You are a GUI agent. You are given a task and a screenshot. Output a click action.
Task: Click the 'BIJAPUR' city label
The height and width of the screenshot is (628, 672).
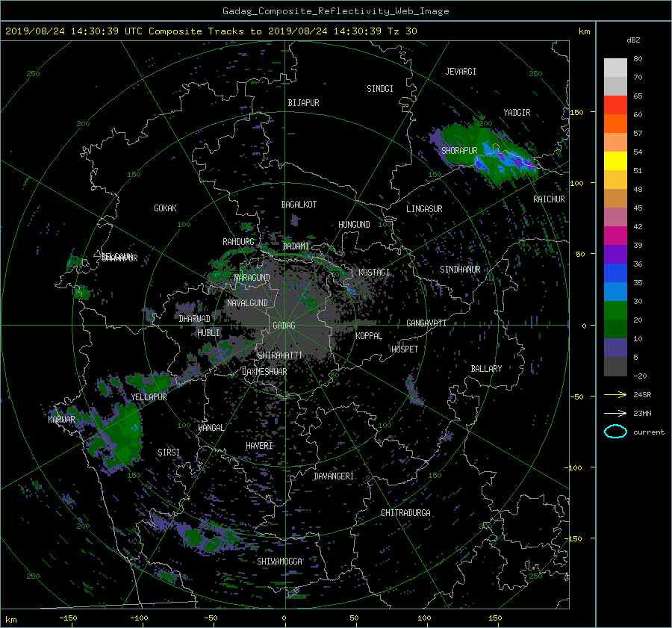click(x=303, y=103)
